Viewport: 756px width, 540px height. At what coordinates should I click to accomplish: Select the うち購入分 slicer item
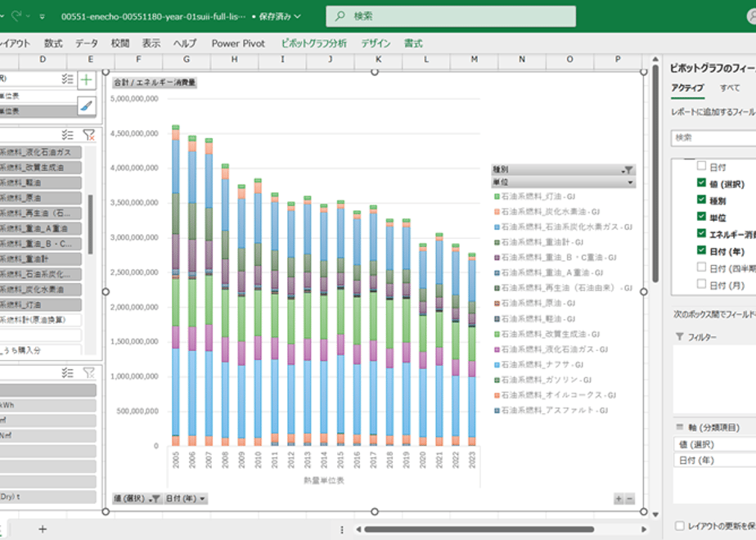(41, 350)
